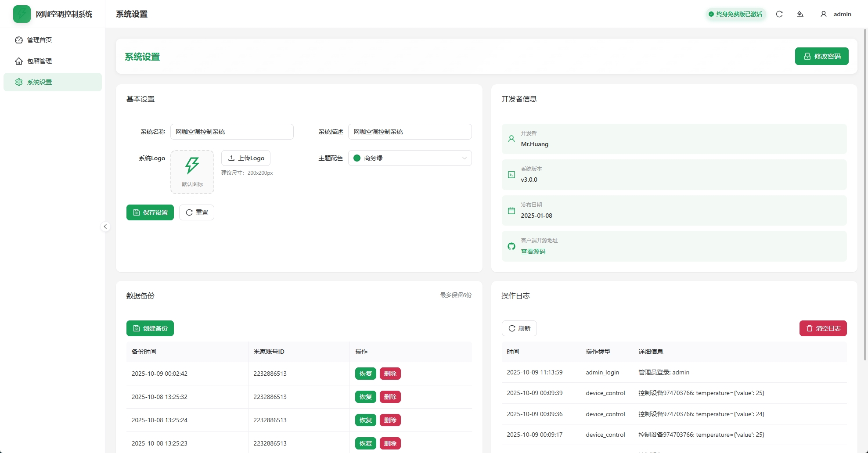Switch to 管理首页 in the sidebar
Screen dimensions: 868x453
39,40
